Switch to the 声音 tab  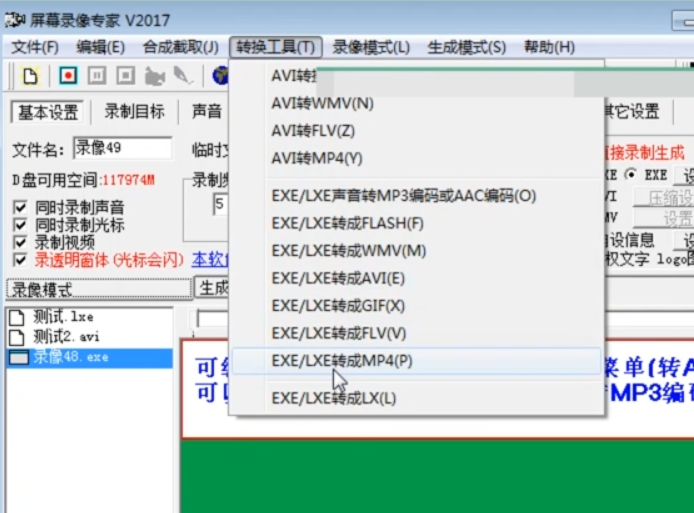tap(206, 111)
